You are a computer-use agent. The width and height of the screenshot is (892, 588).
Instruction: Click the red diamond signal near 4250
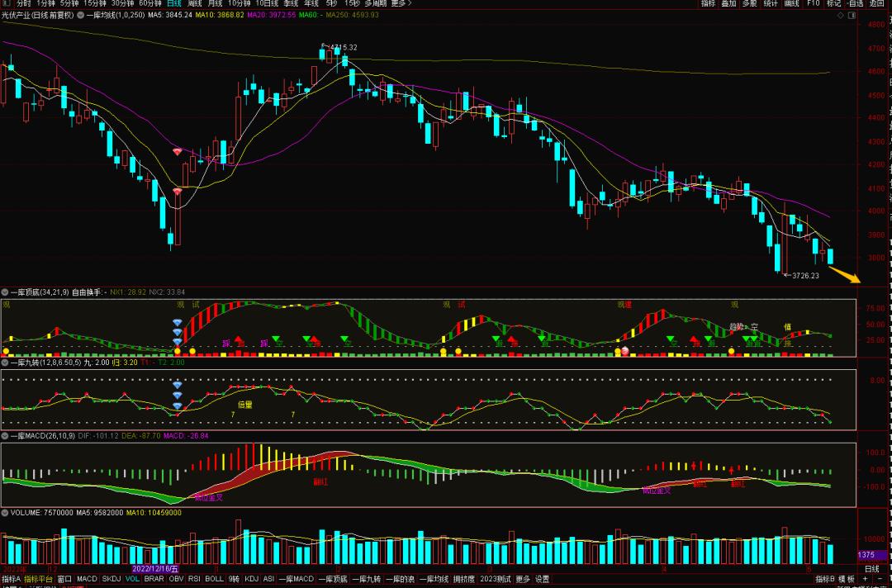pos(178,152)
